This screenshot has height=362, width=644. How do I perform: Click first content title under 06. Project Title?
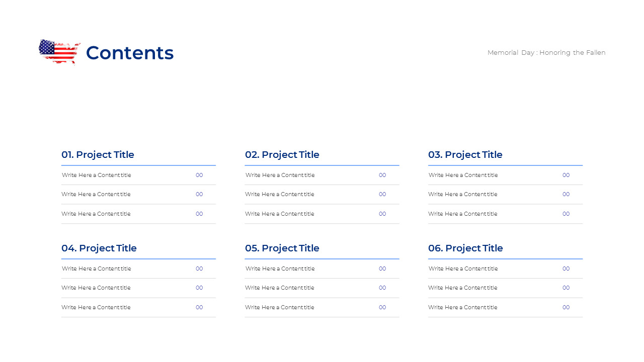[x=463, y=268]
